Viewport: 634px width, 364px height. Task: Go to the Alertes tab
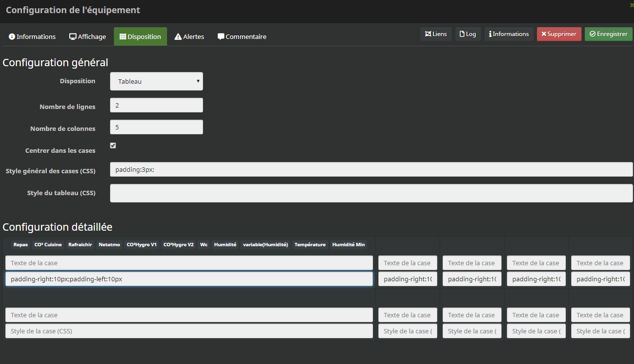click(189, 36)
